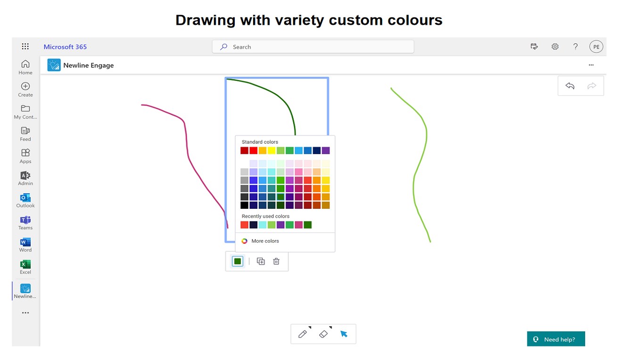Delete the selected stroke with trash icon

coord(276,261)
